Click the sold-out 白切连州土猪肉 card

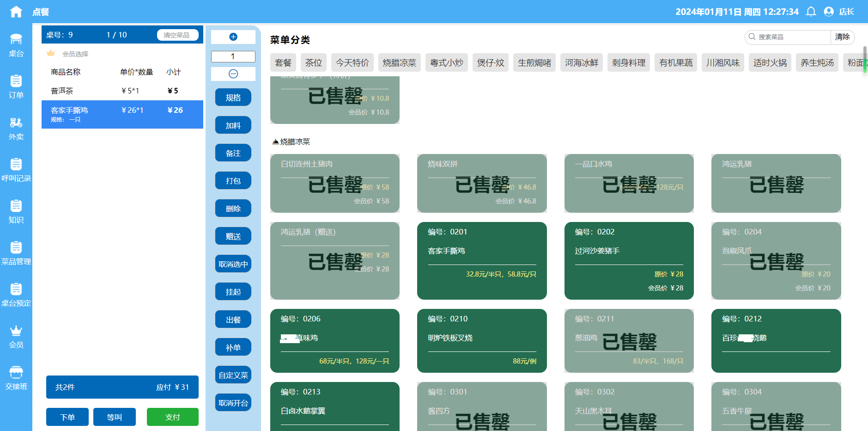coord(335,183)
